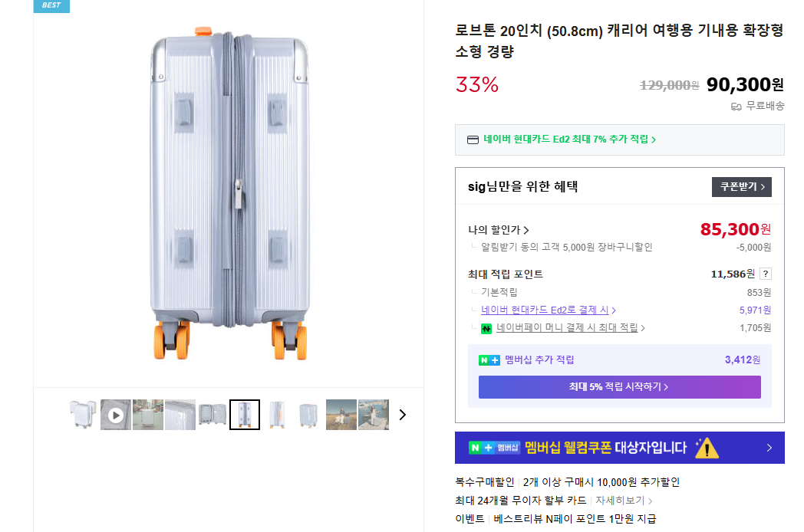Play the product video thumbnail
804x532 pixels.
tap(115, 415)
